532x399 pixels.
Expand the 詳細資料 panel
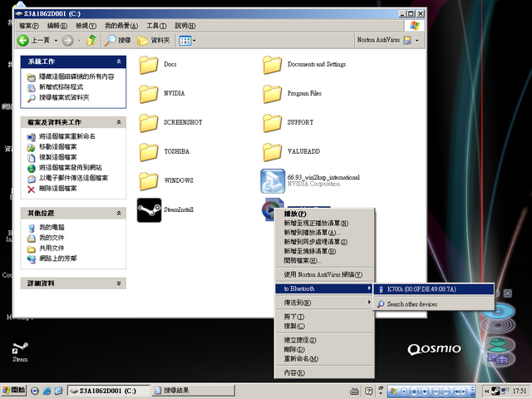(x=119, y=283)
